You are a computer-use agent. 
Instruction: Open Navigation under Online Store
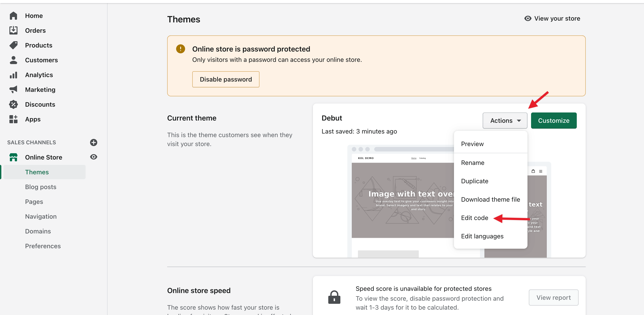point(41,216)
